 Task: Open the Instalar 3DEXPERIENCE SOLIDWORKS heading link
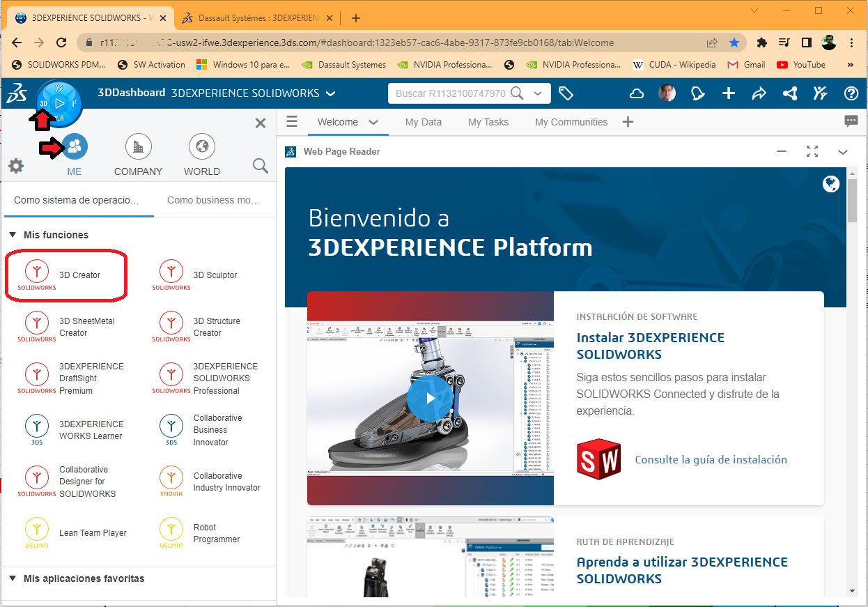coord(651,346)
